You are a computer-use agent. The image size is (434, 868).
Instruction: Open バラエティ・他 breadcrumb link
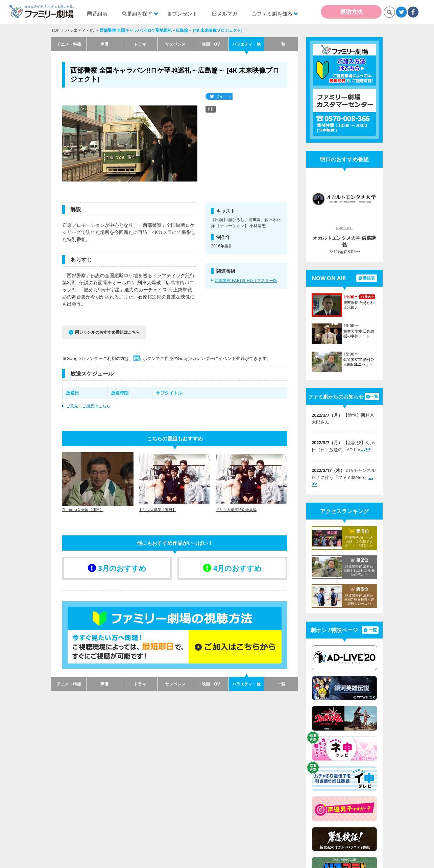pos(79,30)
